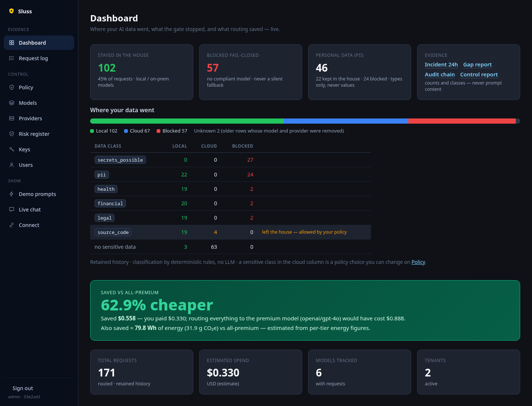Click the Policy shield icon
This screenshot has width=532, height=406.
(11, 87)
